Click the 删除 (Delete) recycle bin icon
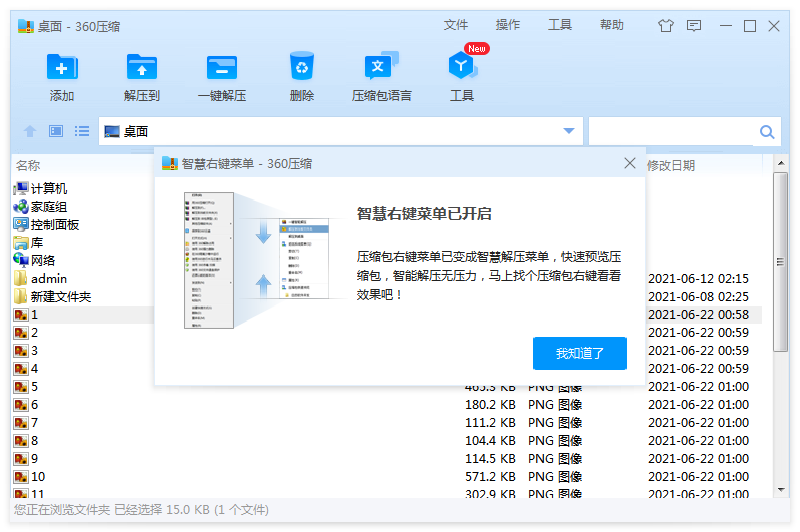This screenshot has height=532, width=800. tap(302, 66)
